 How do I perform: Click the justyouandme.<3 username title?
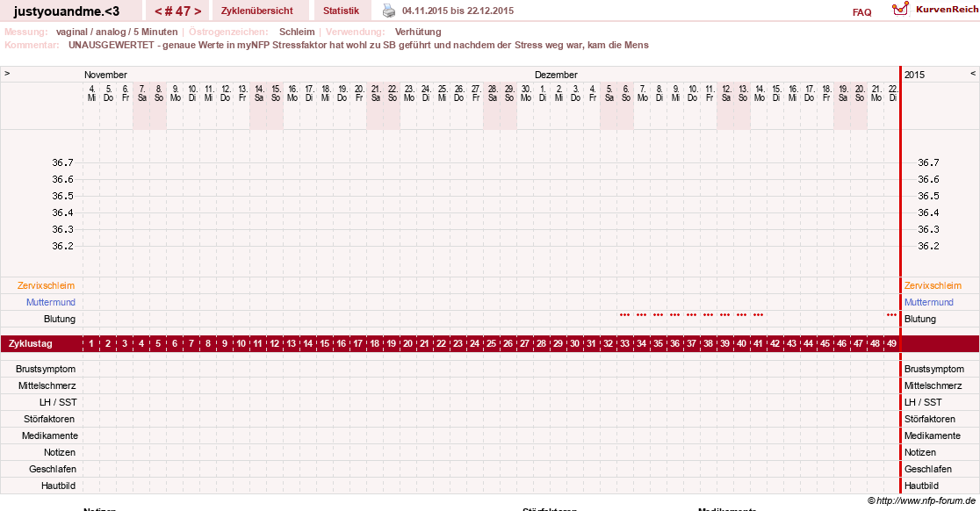tap(66, 11)
